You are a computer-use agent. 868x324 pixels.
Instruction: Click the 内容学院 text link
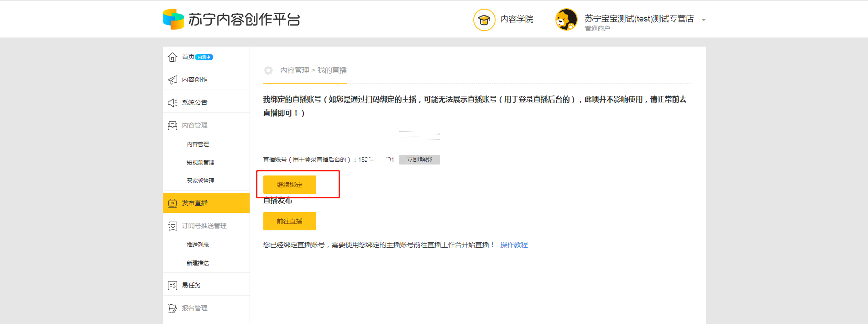pos(517,19)
